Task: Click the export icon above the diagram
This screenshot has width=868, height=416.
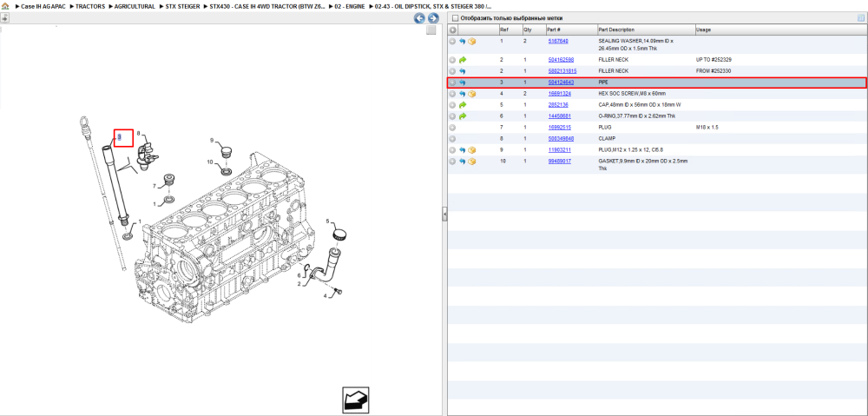Action: [4, 17]
